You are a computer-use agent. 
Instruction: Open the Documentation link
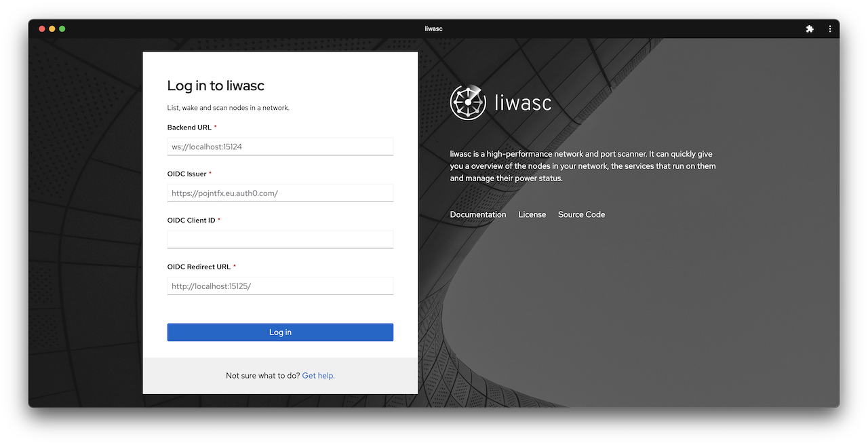tap(478, 214)
